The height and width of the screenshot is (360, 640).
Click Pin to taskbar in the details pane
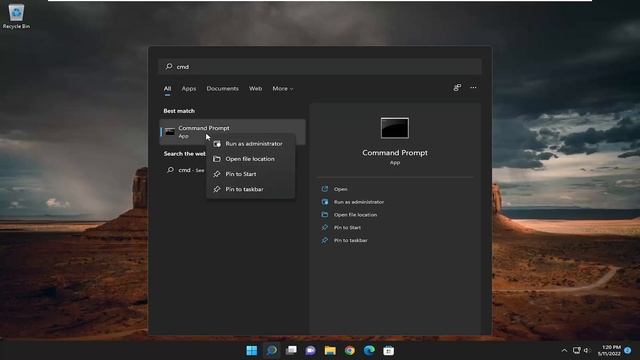351,240
